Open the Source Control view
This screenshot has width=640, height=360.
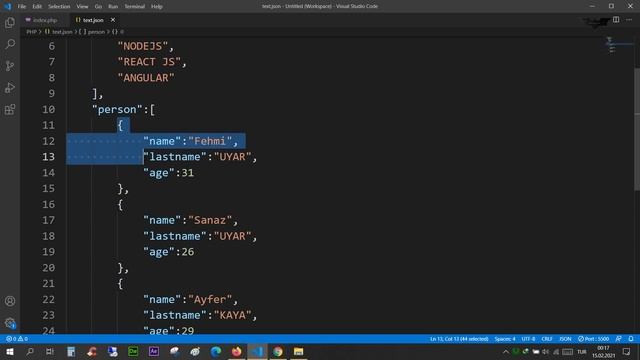point(10,66)
